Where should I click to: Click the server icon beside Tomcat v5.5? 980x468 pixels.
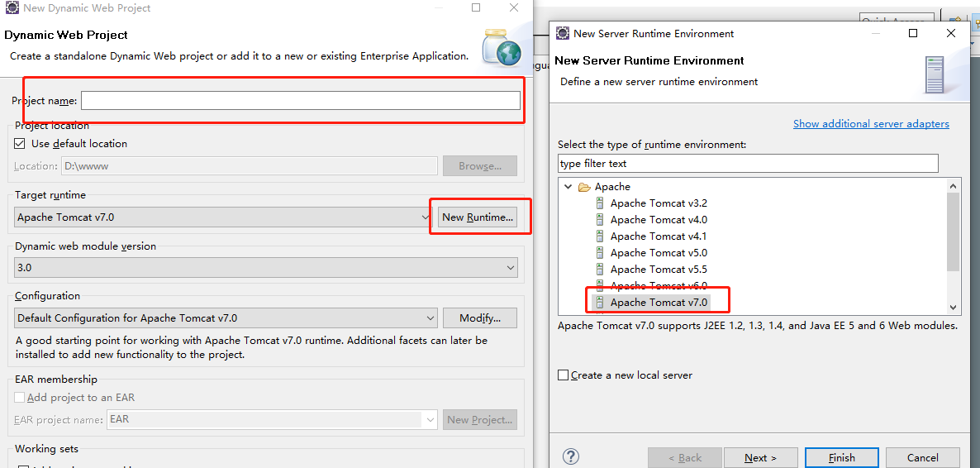[x=600, y=270]
